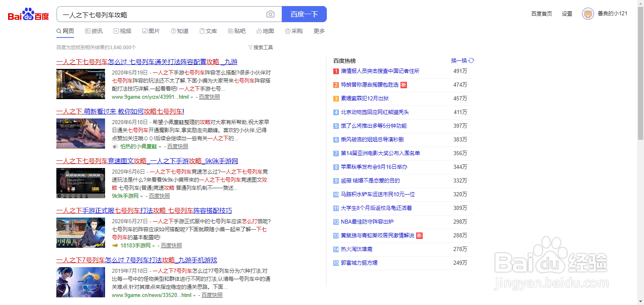
Task: Open hot topic 苹果秋季发布会9月16日举办
Action: coord(374,167)
